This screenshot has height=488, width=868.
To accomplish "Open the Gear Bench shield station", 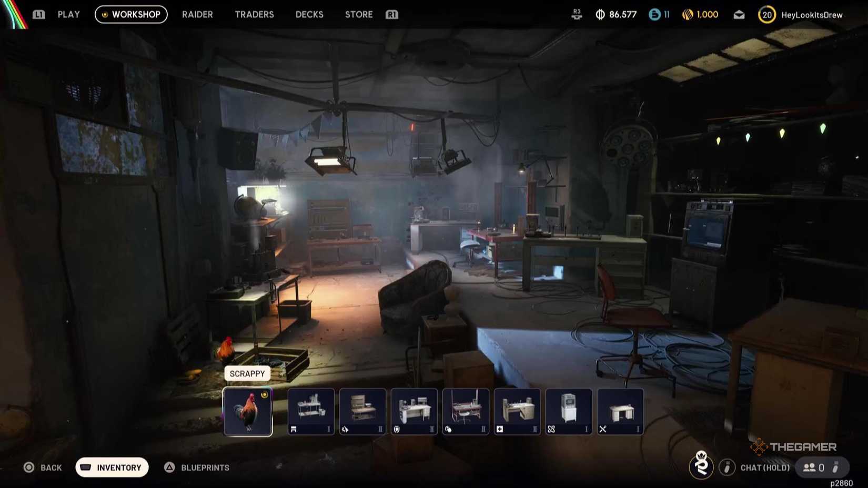I will tap(414, 411).
